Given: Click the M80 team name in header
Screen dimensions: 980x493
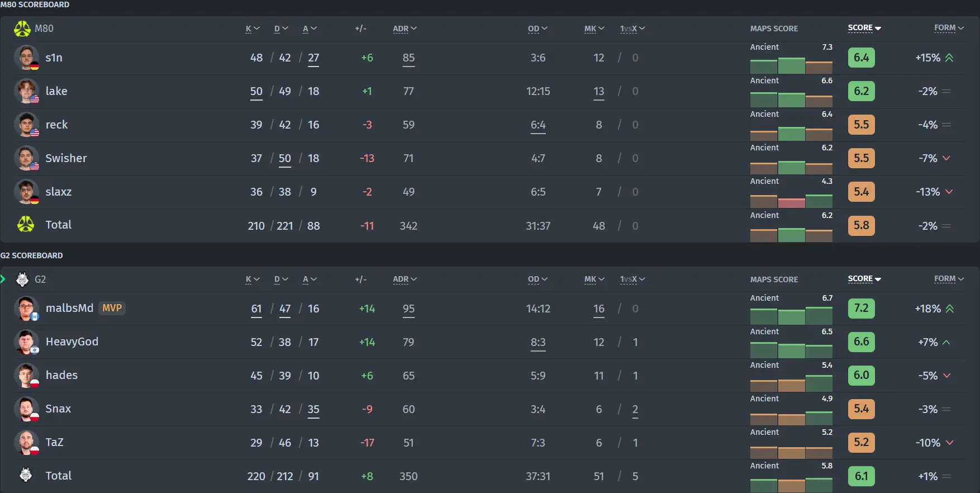Looking at the screenshot, I should [x=44, y=29].
